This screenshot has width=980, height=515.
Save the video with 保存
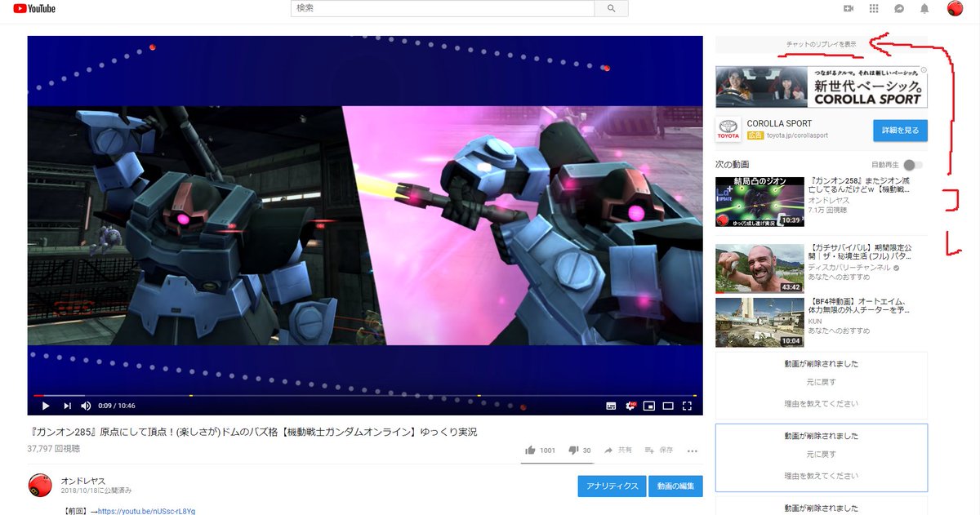click(658, 450)
